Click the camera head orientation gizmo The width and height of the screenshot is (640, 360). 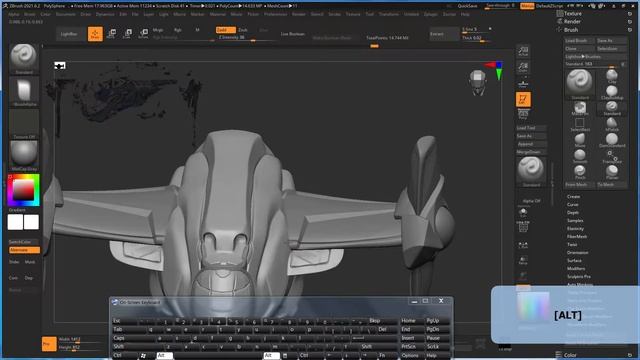click(478, 82)
